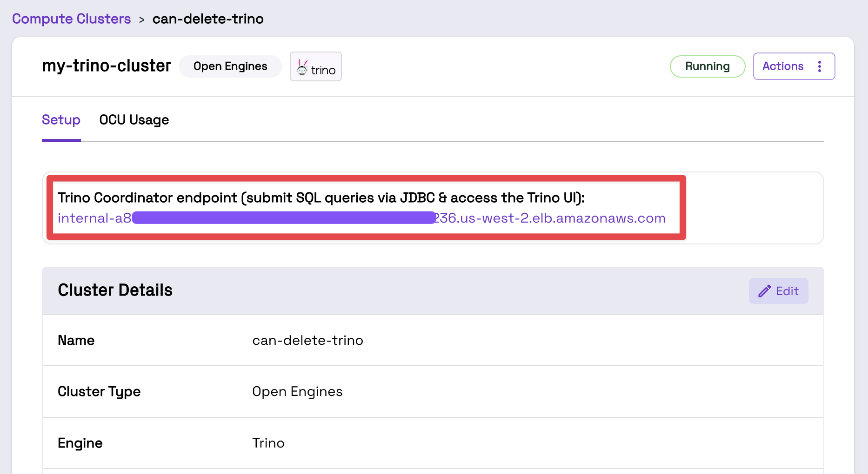Open the Trino Coordinator endpoint link
Viewport: 868px width, 474px height.
tap(361, 218)
